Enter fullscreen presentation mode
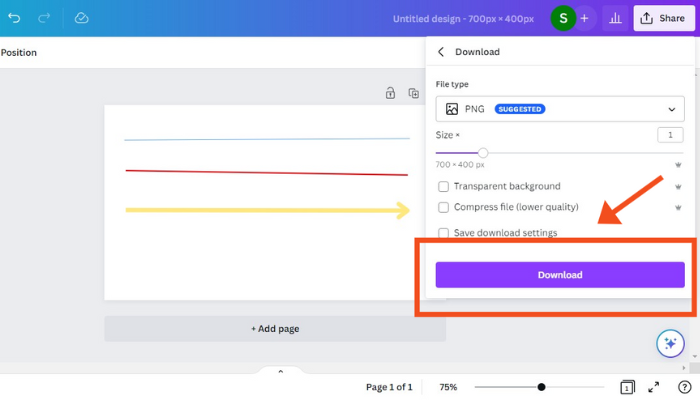700x400 pixels. [x=654, y=387]
